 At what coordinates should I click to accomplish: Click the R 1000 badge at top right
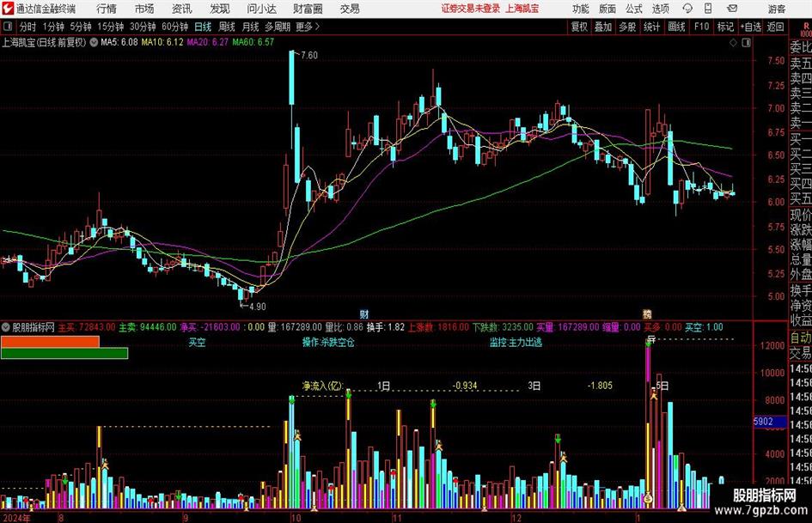point(806,29)
